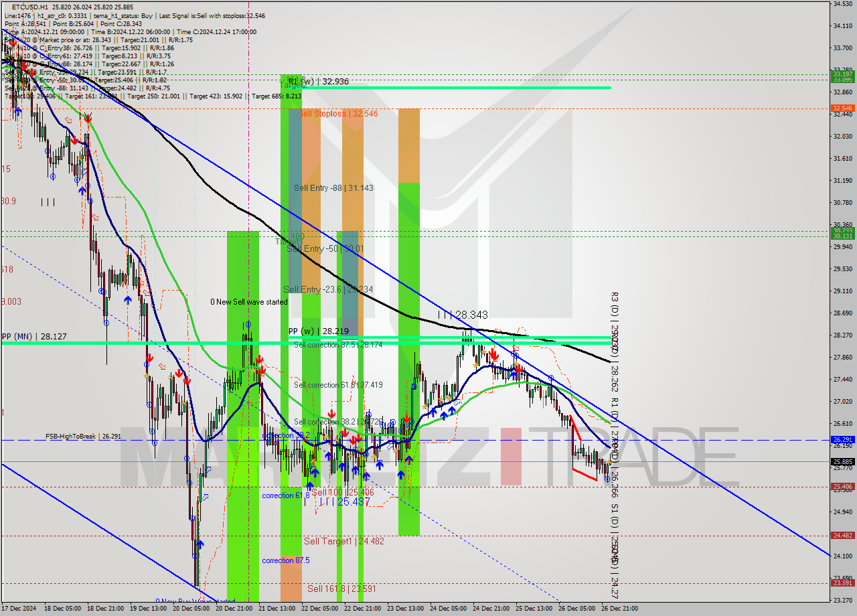Click the orange 32.546 price tag on axis
857x616 pixels.
(842, 108)
